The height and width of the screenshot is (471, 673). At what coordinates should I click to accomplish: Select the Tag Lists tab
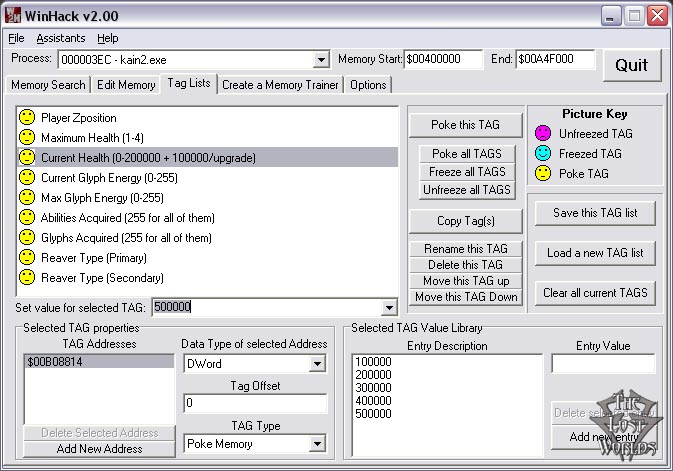tap(189, 83)
